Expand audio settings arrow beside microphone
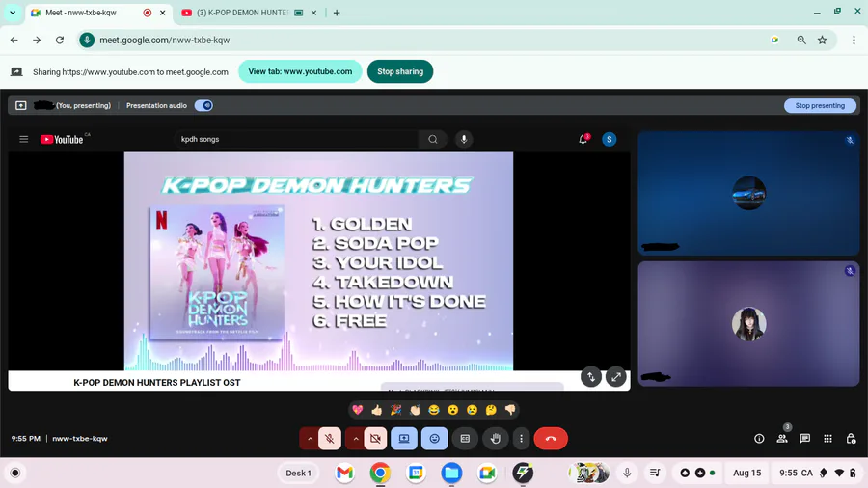 pos(310,439)
